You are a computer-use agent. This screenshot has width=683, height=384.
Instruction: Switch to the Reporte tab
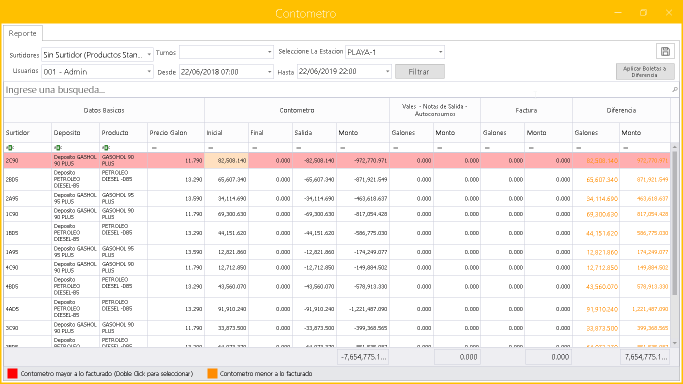click(23, 34)
